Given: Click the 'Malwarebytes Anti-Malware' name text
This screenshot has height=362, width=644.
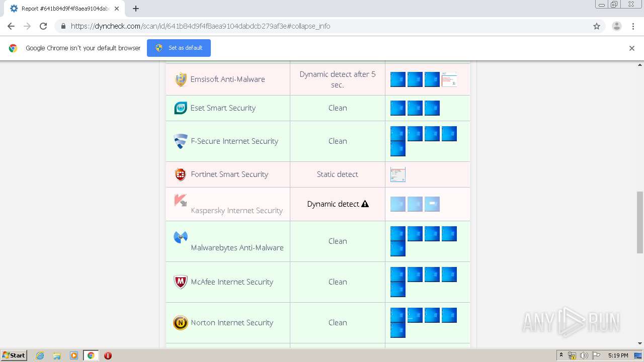Looking at the screenshot, I should tap(237, 248).
